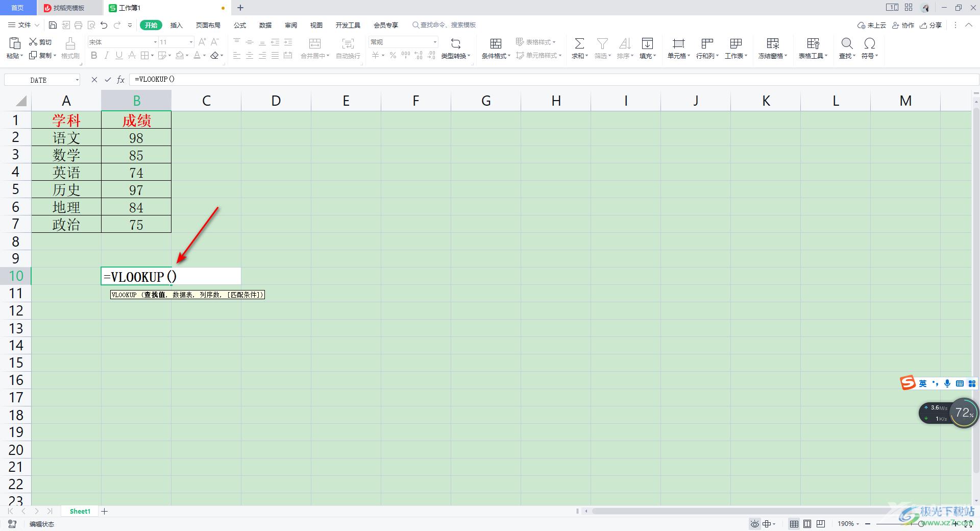Open the font size dropdown showing 11
This screenshot has height=531, width=980.
click(191, 42)
